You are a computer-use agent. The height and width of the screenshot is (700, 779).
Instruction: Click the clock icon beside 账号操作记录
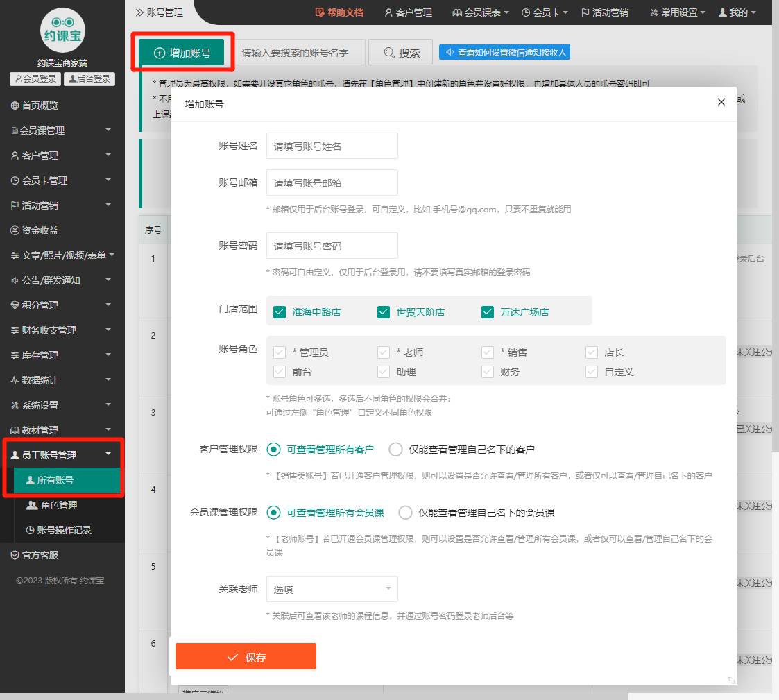pos(31,530)
